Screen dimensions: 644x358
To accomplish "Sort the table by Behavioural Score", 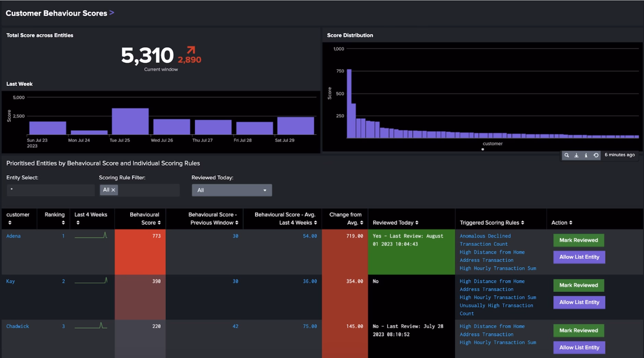I will point(160,223).
